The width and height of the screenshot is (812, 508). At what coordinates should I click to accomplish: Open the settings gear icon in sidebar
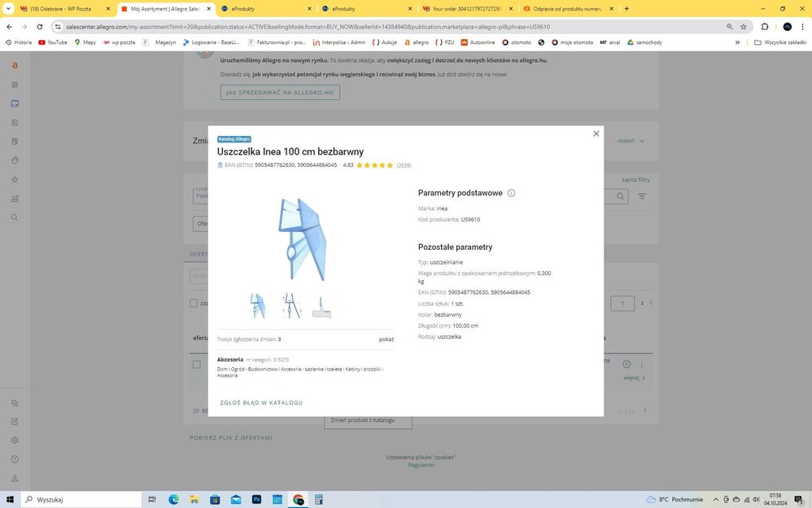point(15,440)
